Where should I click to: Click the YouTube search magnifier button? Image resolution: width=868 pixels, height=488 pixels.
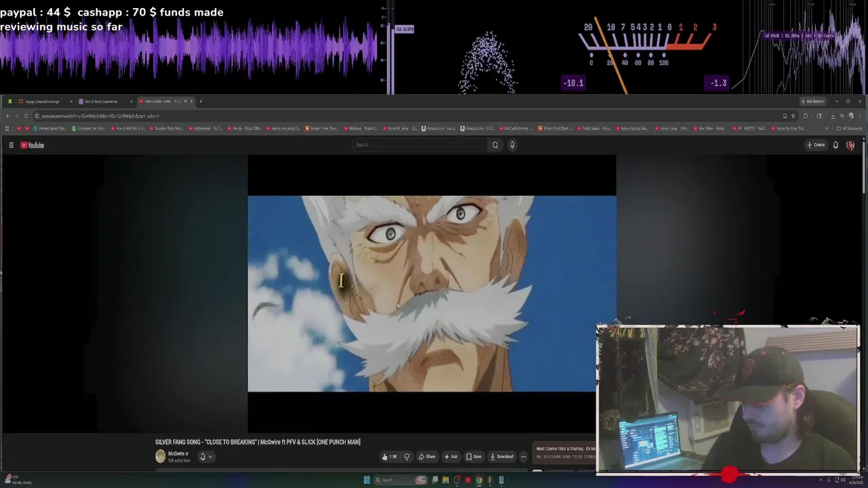pos(495,145)
